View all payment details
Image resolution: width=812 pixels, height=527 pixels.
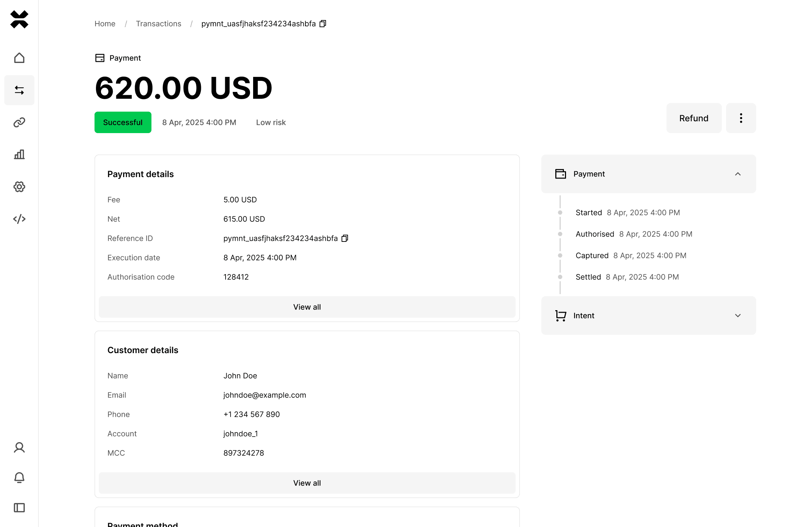(x=307, y=307)
